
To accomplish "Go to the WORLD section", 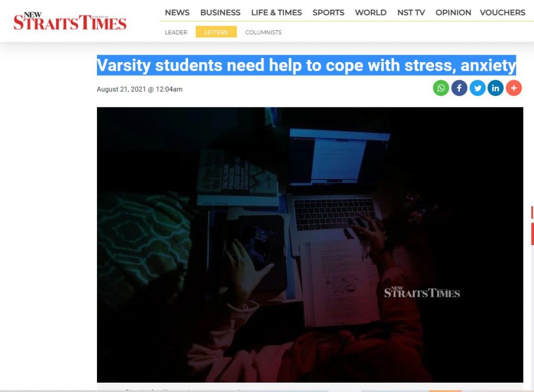I will pos(371,13).
